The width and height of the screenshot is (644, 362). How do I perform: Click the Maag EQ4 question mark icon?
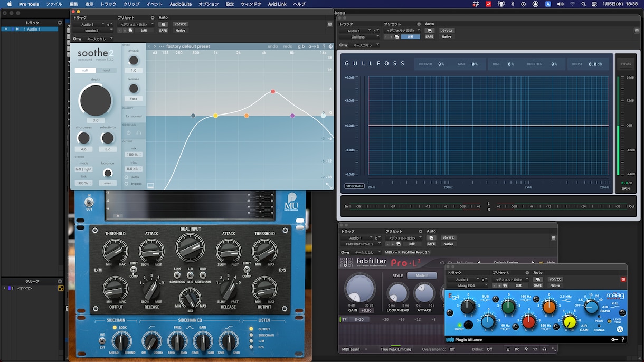[623, 340]
